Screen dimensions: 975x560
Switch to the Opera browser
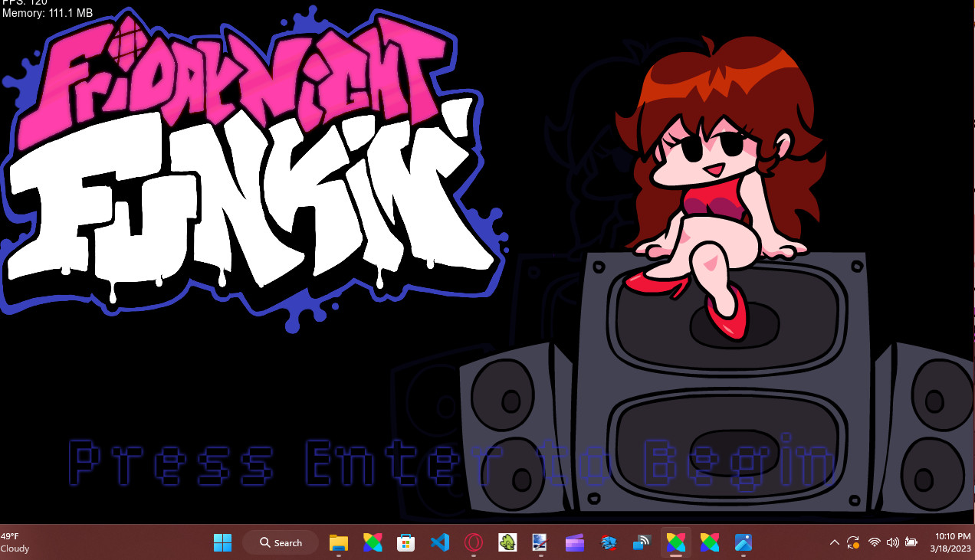(x=474, y=542)
